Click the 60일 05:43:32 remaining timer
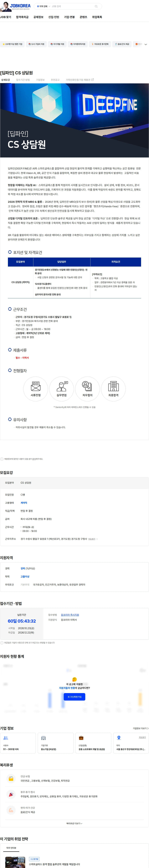This screenshot has width=149, height=868. coord(22,621)
